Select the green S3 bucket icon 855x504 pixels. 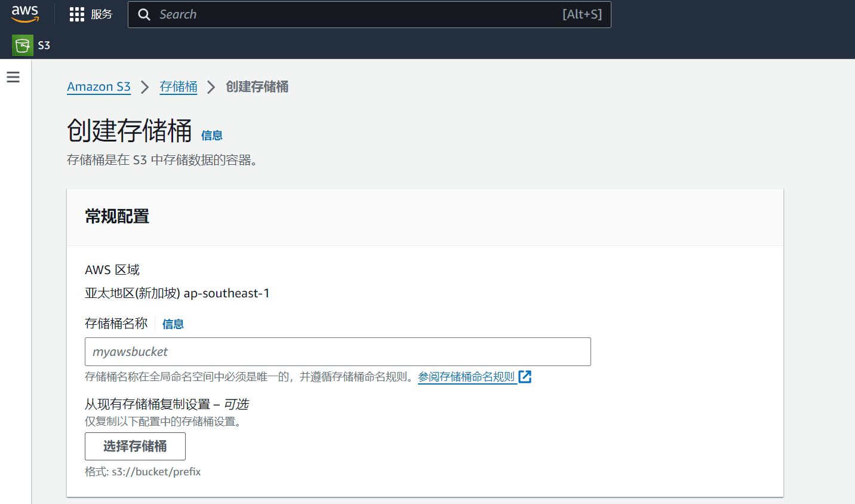21,45
